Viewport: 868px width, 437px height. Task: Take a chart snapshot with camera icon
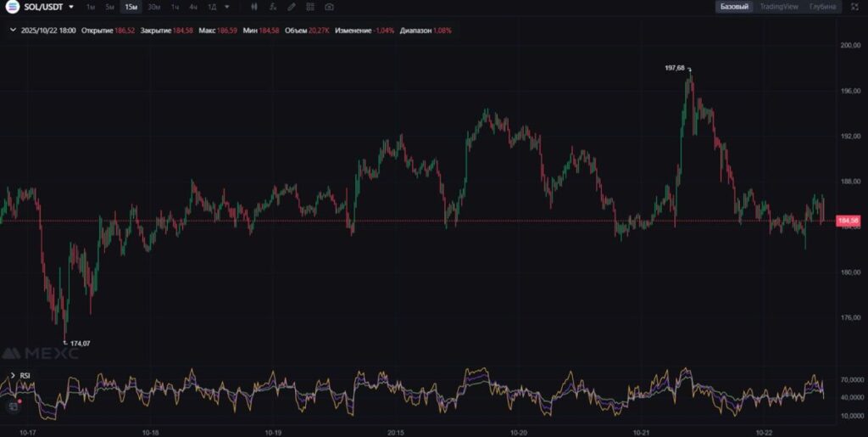point(329,7)
